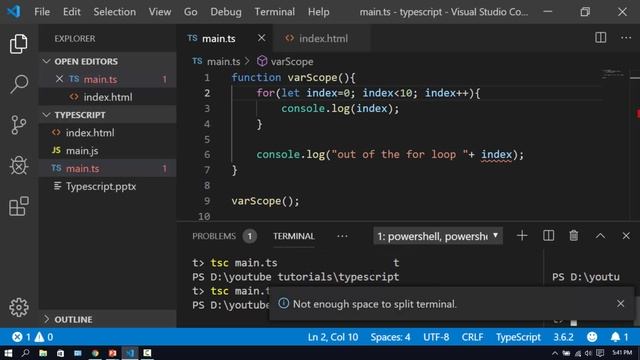
Task: Show hidden system tray icons
Action: (x=555, y=353)
